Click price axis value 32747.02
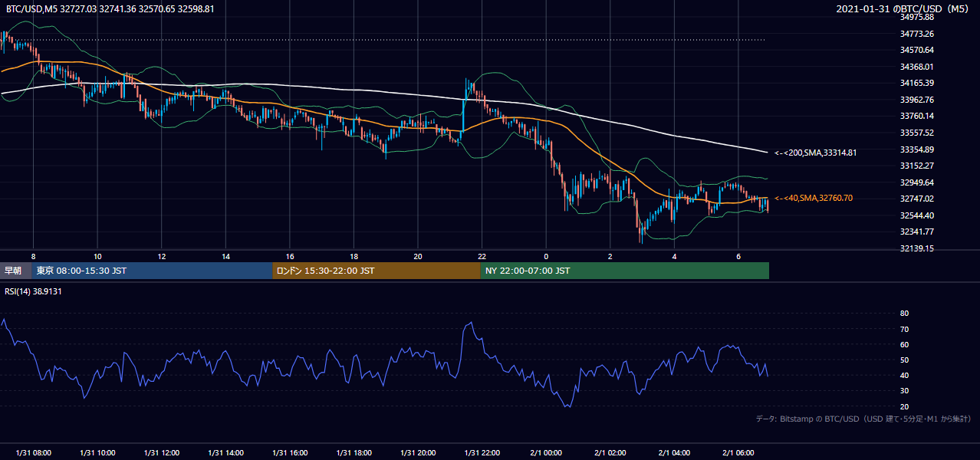 pyautogui.click(x=917, y=199)
